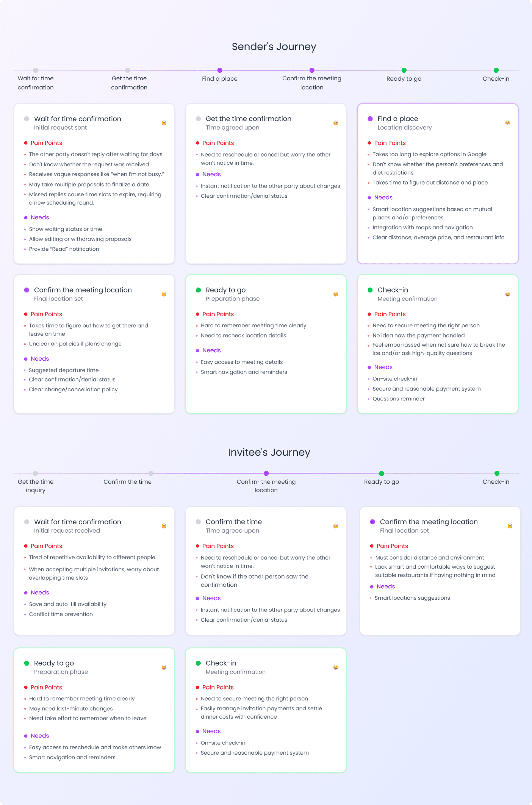This screenshot has width=532, height=805.
Task: Click the emoji on Invitee's "Check-in" card
Action: [336, 667]
